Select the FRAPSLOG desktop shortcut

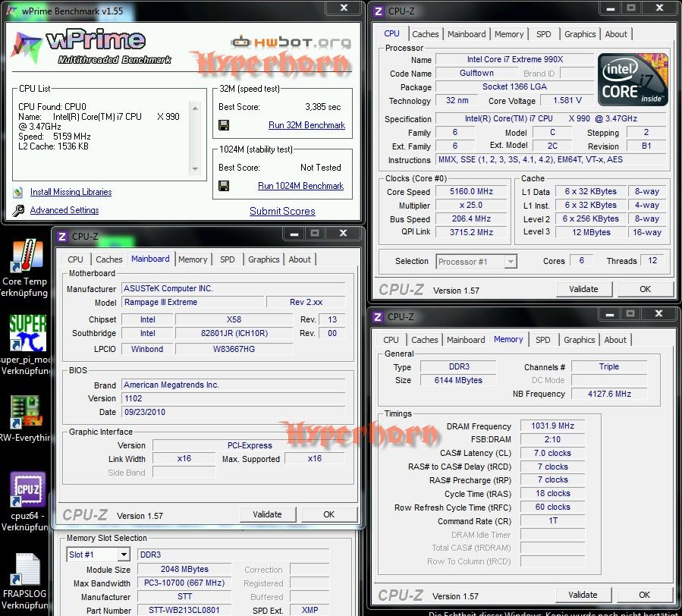[x=25, y=581]
